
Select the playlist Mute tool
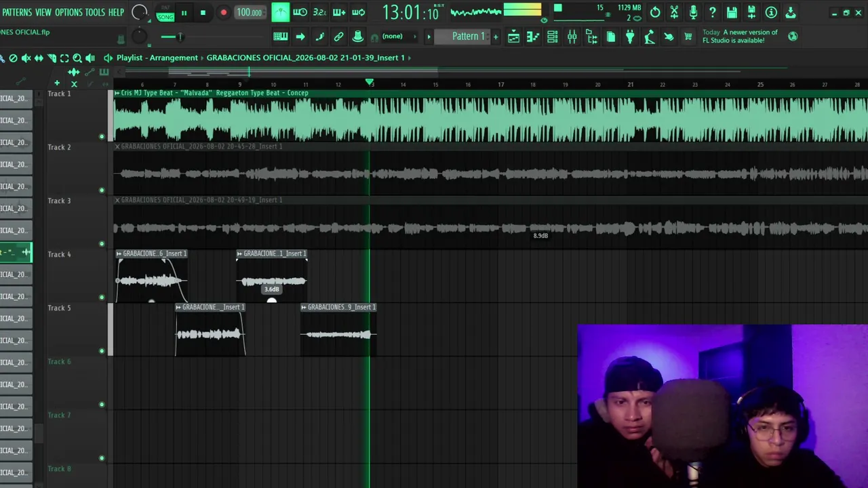click(x=26, y=58)
